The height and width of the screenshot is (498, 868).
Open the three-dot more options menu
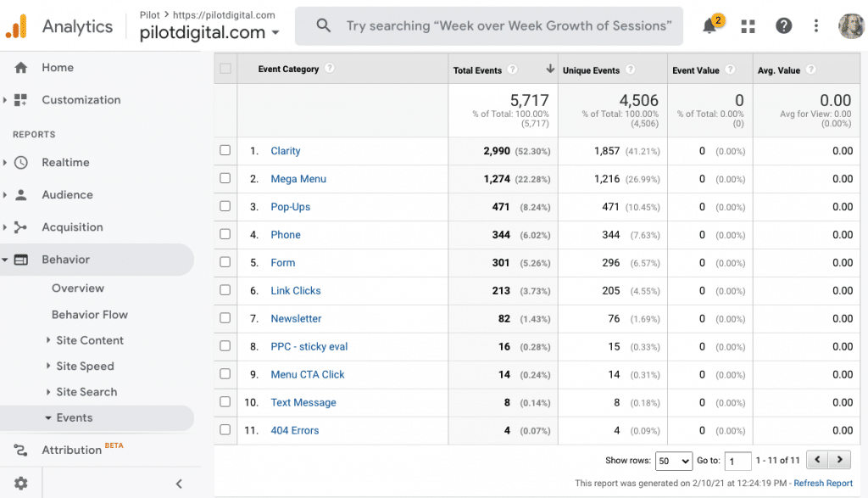[816, 26]
